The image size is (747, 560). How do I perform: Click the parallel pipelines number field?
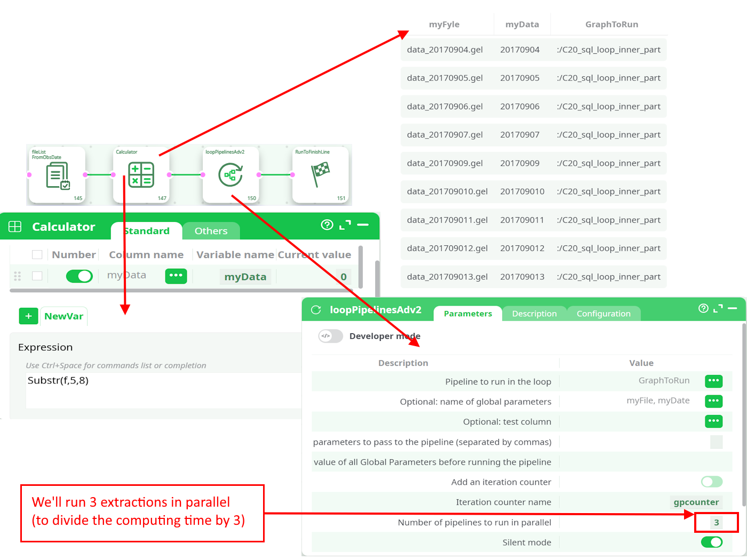pos(716,523)
